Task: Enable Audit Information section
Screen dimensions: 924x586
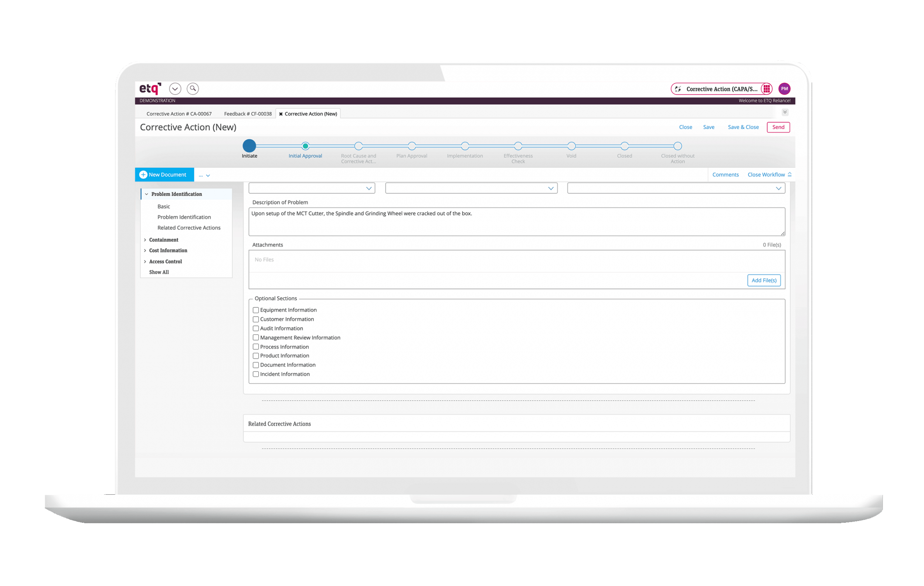Action: coord(255,328)
